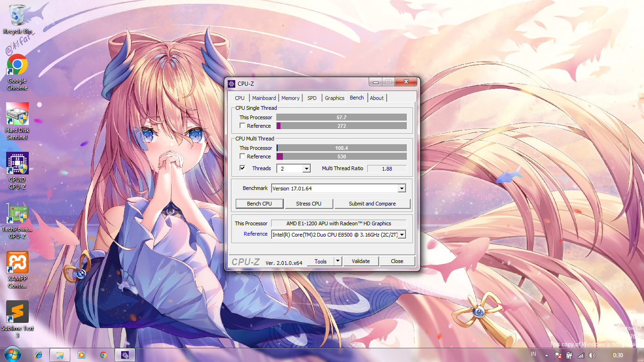
Task: Select the Bench tab
Action: 357,98
